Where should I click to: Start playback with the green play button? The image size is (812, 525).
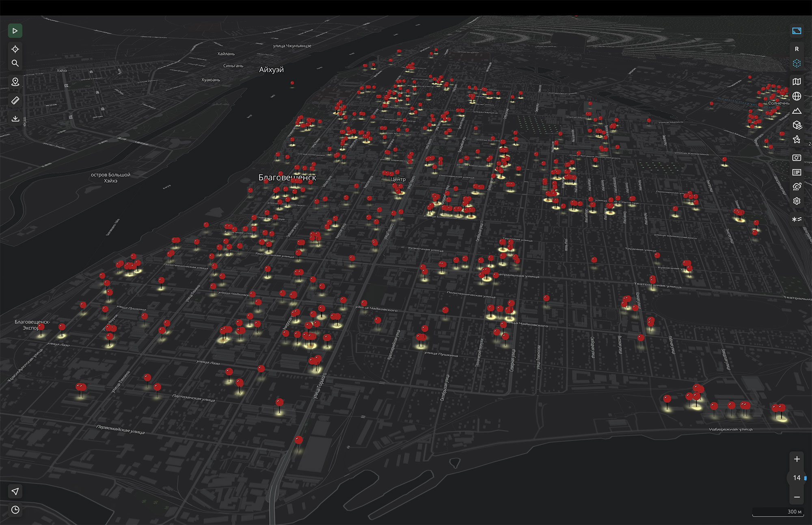click(15, 31)
